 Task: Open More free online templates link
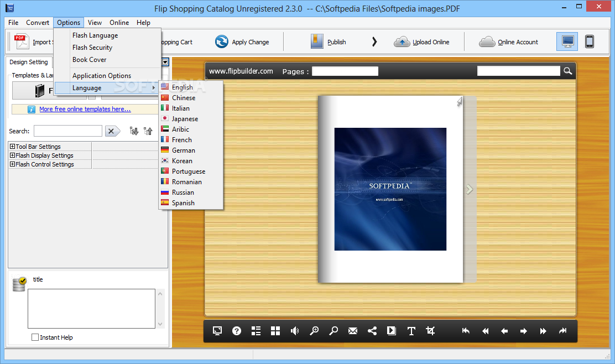pos(85,109)
